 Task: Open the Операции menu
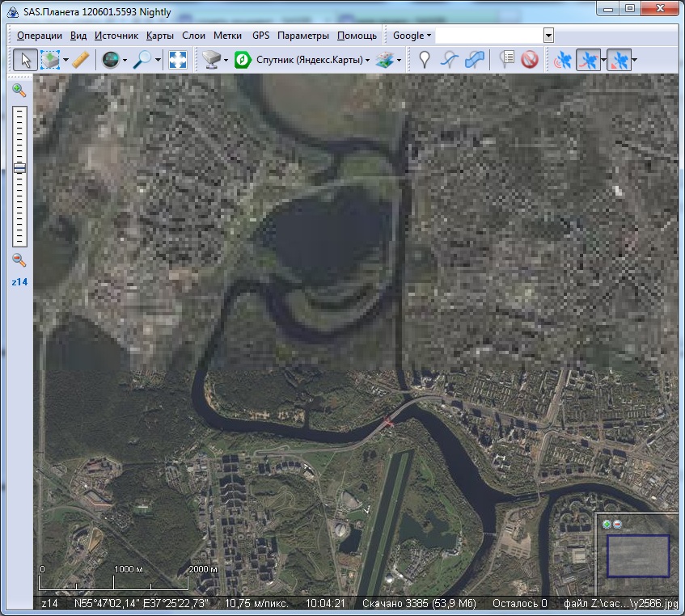tap(39, 36)
